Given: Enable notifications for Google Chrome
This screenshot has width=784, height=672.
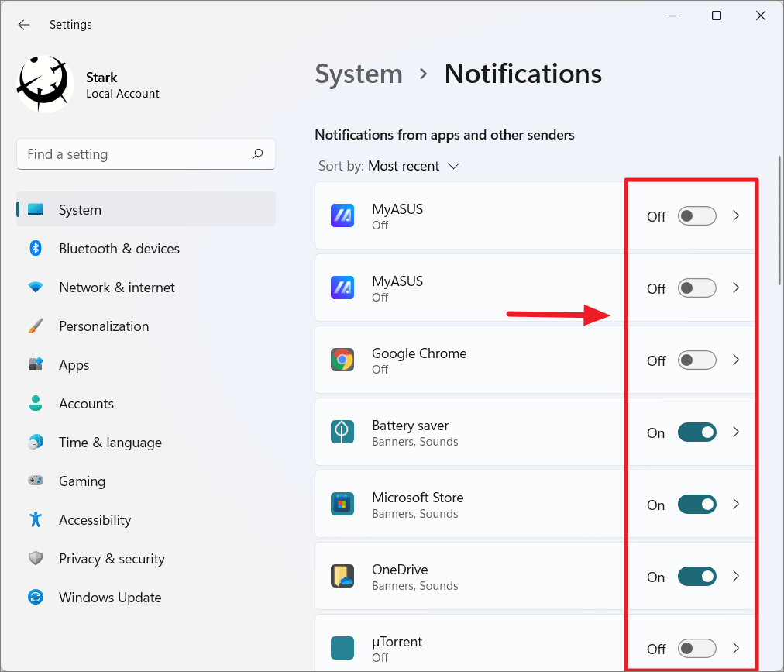Looking at the screenshot, I should pos(696,360).
